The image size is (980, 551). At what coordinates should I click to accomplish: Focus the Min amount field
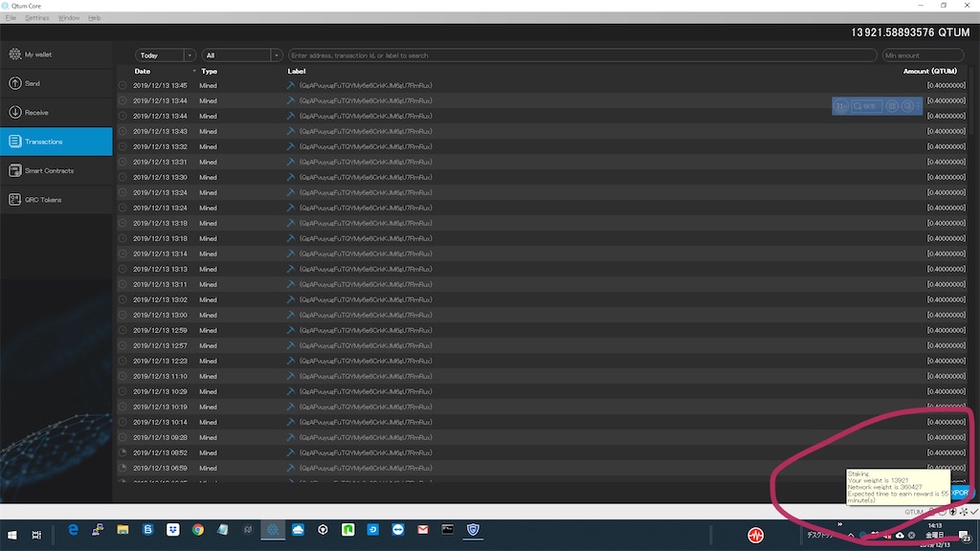click(924, 55)
